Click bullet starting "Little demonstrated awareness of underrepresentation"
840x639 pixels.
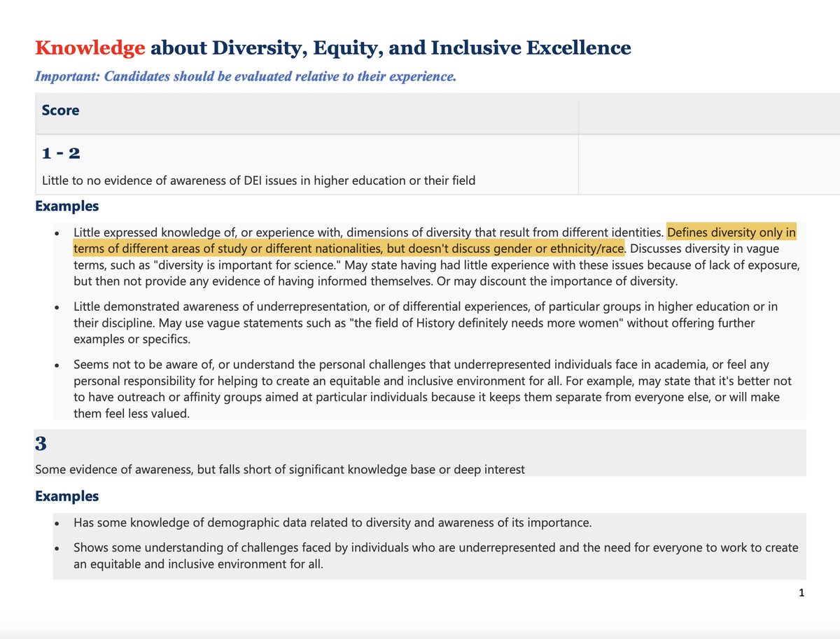coord(425,323)
